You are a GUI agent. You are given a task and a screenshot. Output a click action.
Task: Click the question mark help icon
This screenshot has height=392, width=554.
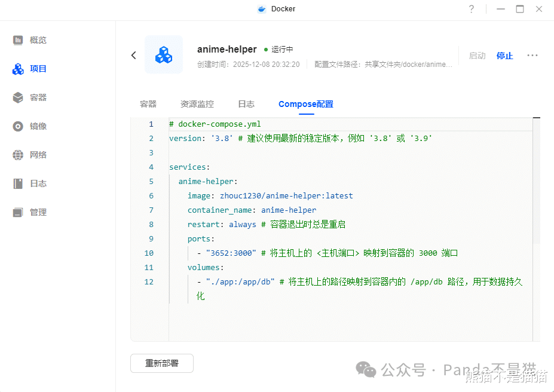click(x=472, y=9)
